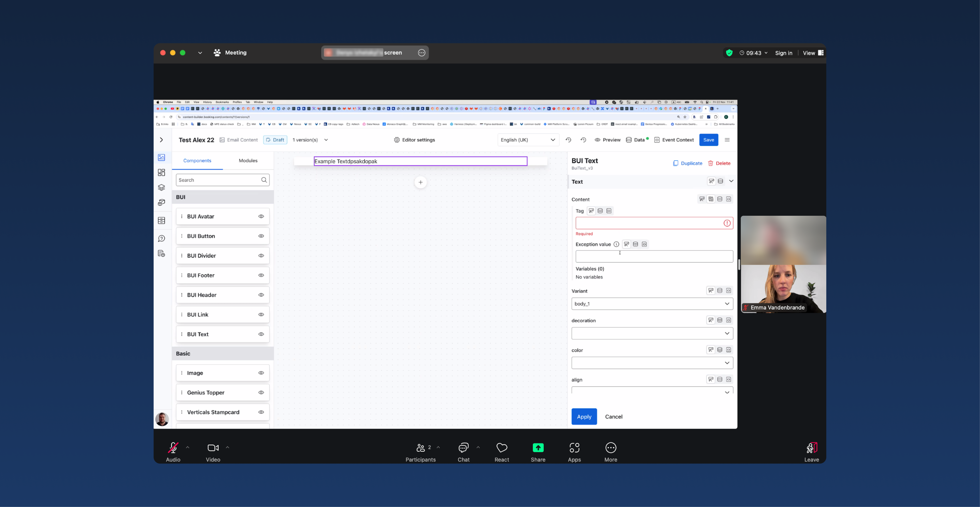980x507 pixels.
Task: Toggle visibility eye for BUI Divider
Action: 261,256
